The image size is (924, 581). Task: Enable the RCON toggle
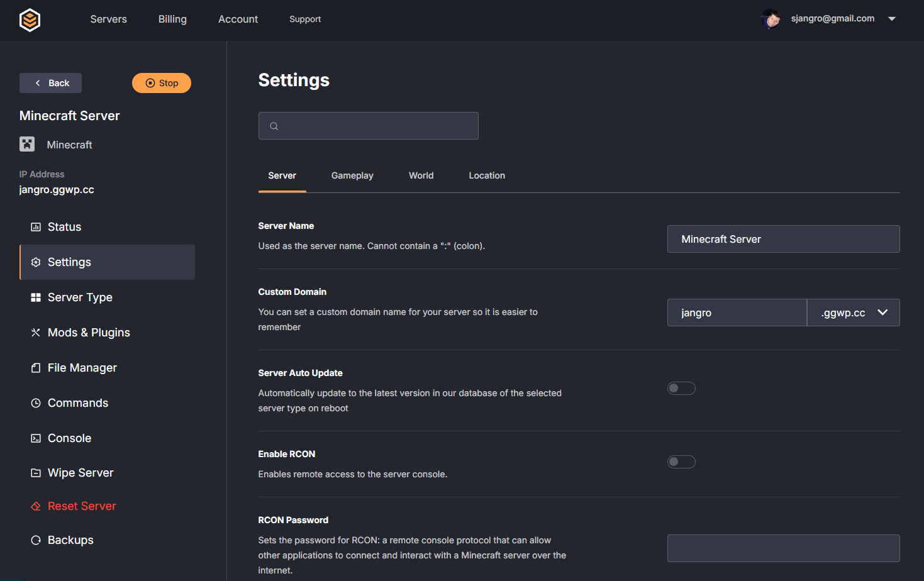click(x=681, y=462)
